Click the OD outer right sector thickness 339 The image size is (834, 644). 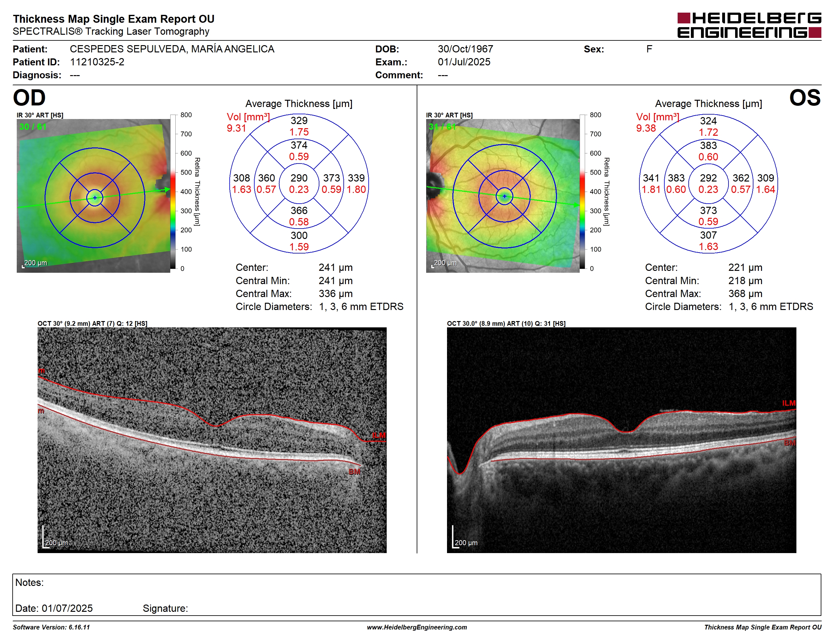coord(356,178)
